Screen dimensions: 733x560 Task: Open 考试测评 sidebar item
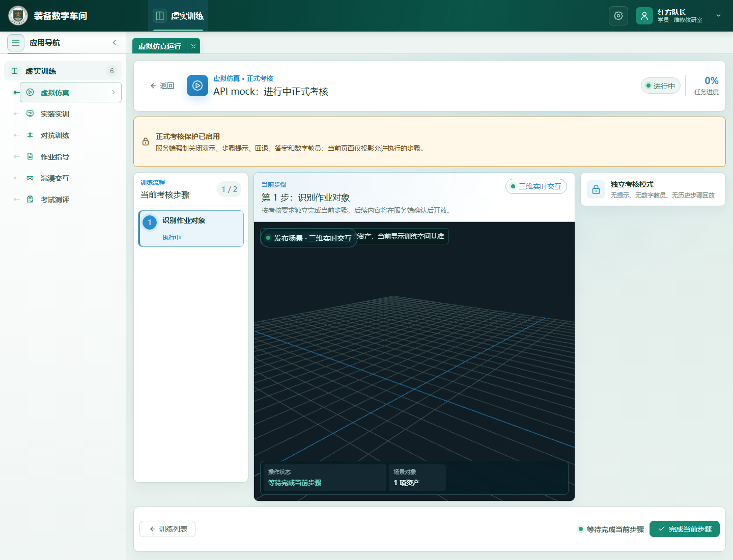[71, 199]
